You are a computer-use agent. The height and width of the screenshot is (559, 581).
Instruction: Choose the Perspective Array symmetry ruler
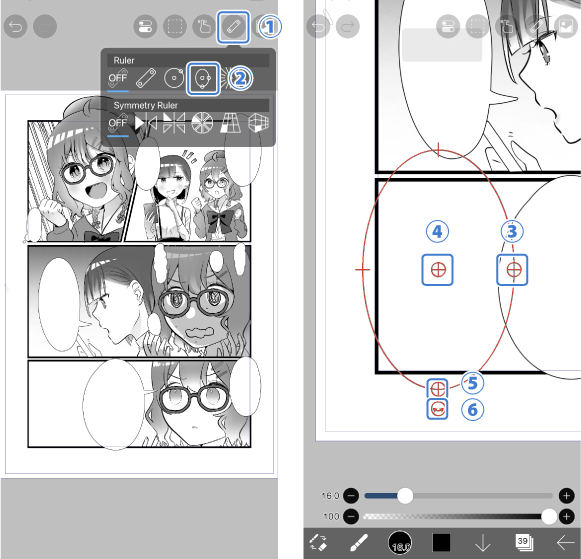(230, 123)
